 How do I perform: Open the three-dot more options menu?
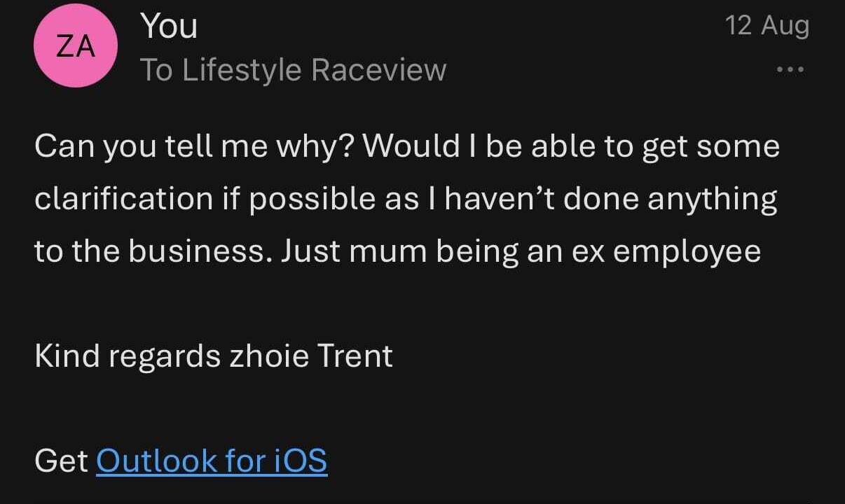click(x=790, y=70)
